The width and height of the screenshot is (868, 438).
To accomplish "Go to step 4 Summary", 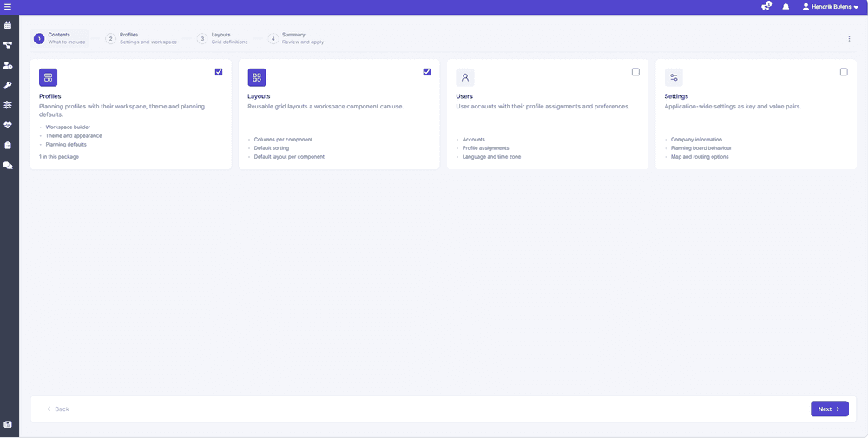I will click(296, 38).
